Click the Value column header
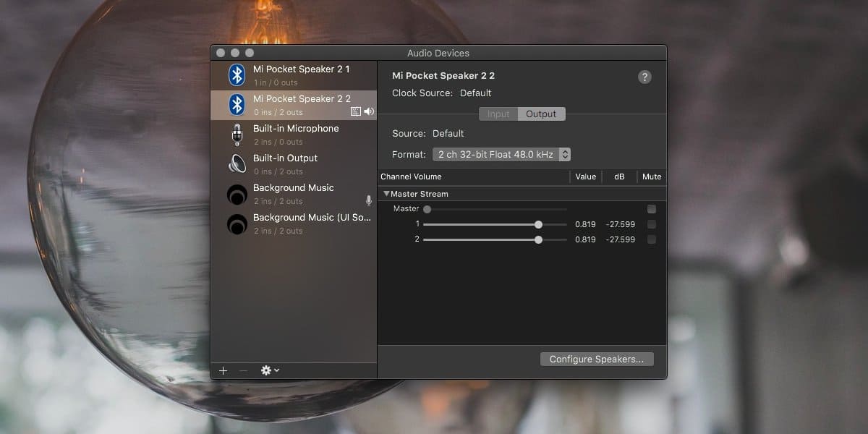Image resolution: width=868 pixels, height=434 pixels. [586, 176]
